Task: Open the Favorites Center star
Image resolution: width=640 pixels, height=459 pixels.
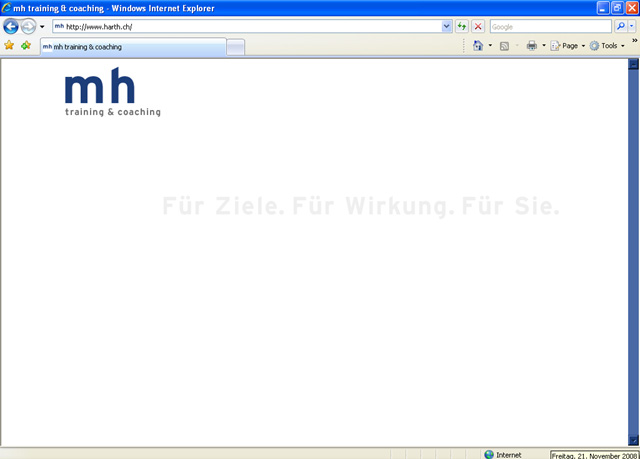Action: [x=9, y=46]
